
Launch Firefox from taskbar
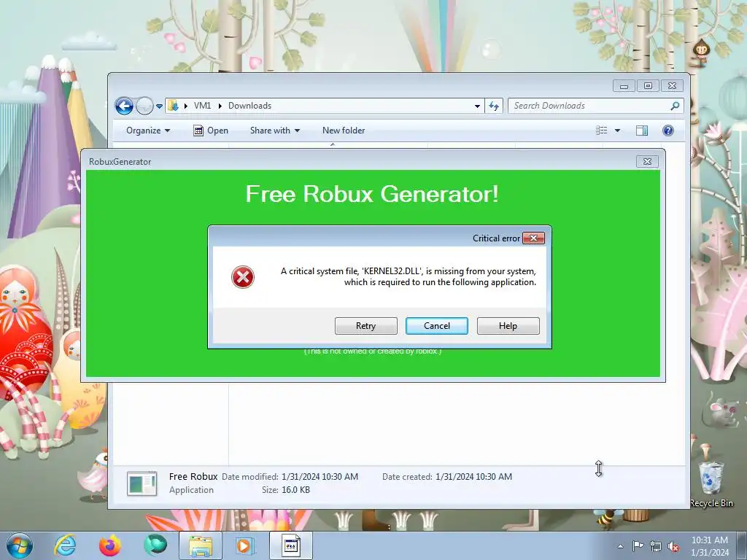click(x=109, y=545)
